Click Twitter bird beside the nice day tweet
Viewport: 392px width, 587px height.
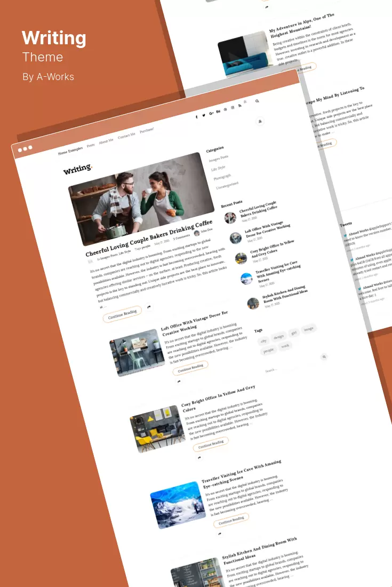click(359, 289)
